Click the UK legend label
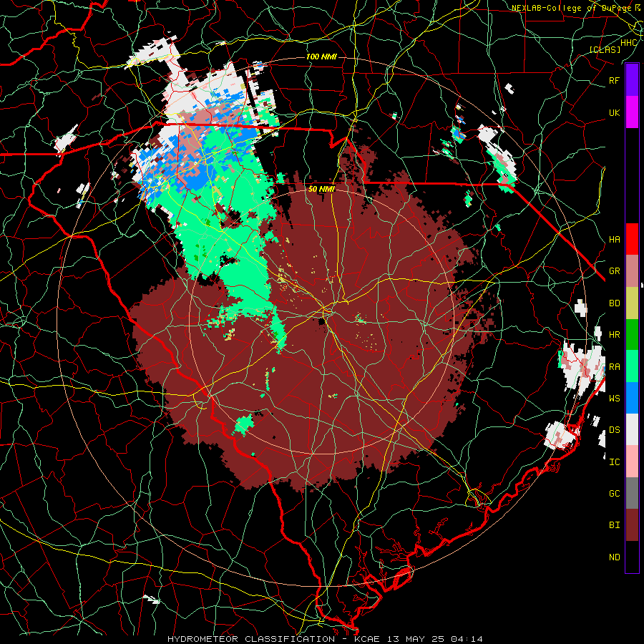 614,112
